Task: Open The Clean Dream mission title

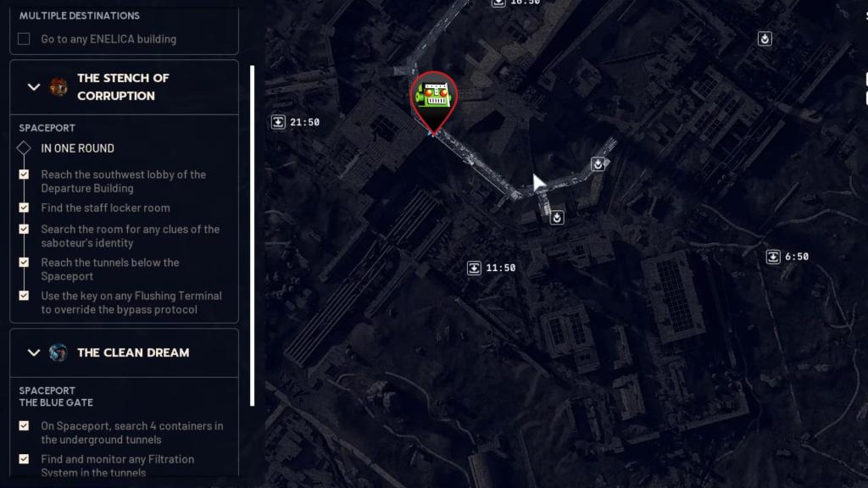Action: pyautogui.click(x=133, y=352)
